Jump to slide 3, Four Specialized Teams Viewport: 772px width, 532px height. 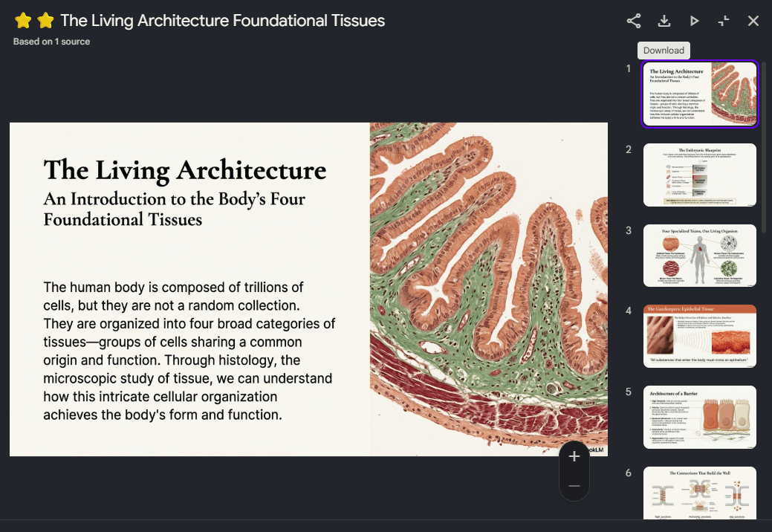coord(699,256)
